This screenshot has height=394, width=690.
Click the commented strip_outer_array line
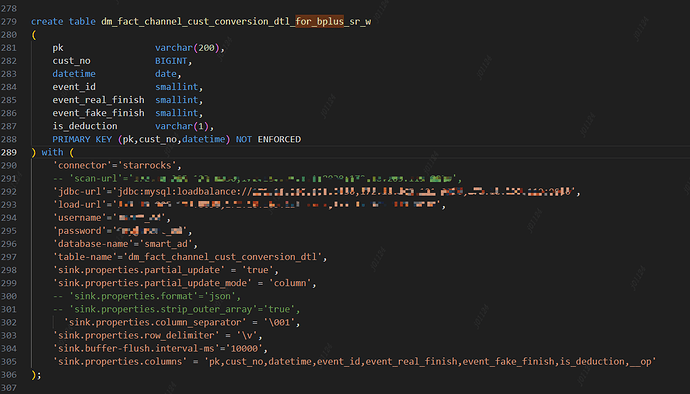(176, 309)
